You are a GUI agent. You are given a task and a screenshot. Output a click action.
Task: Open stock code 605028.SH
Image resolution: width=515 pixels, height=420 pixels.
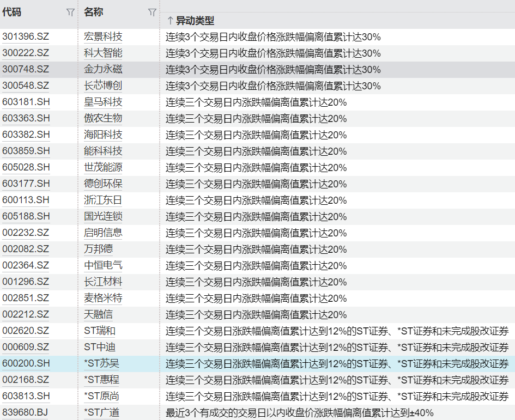[26, 167]
